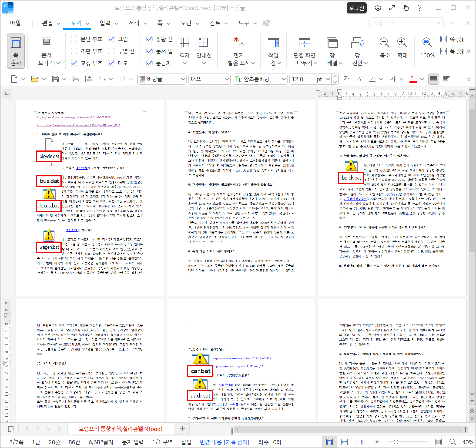Toggle 투명 선 checkbox
This screenshot has height=448, width=476.
(111, 51)
